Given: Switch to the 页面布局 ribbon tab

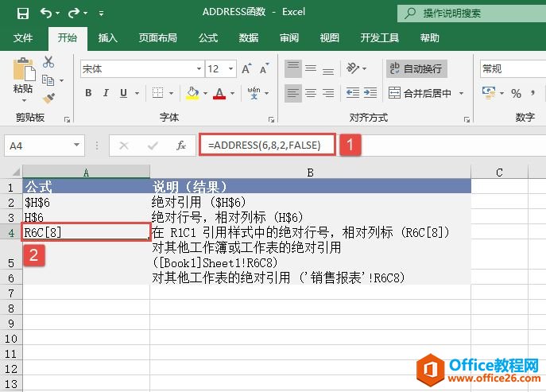Looking at the screenshot, I should pyautogui.click(x=157, y=37).
